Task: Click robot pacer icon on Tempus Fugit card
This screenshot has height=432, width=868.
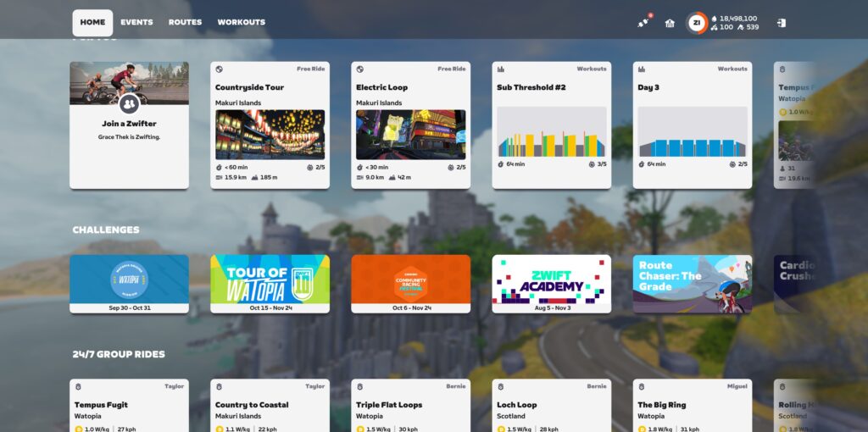Action: tap(78, 386)
